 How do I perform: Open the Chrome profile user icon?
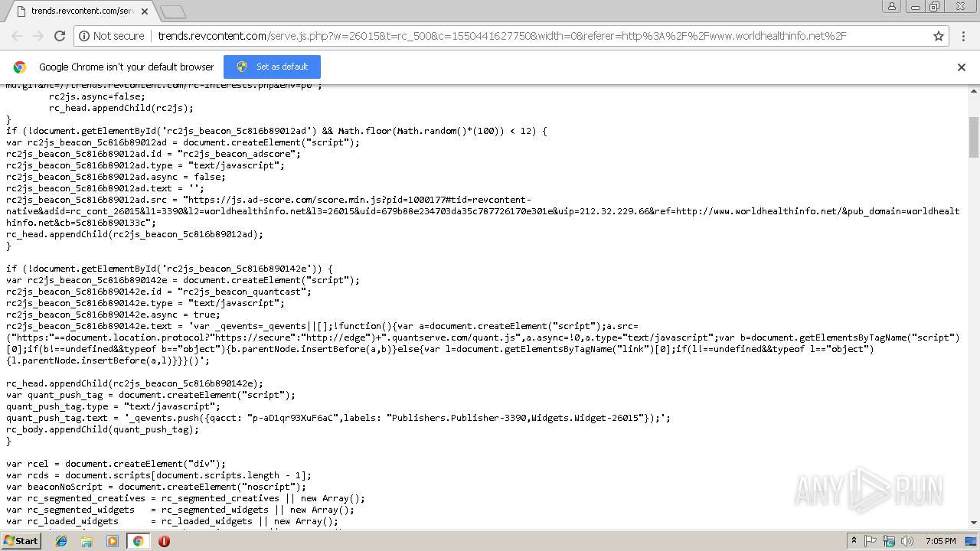(x=892, y=6)
